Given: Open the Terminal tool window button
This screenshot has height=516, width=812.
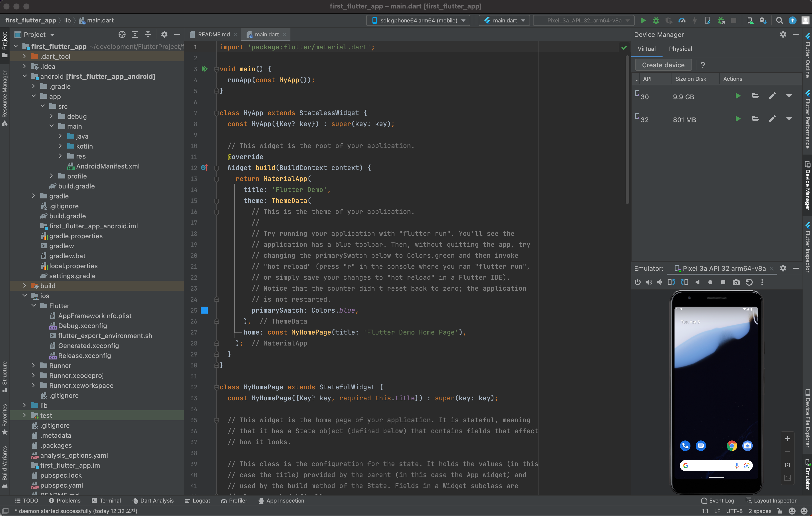Looking at the screenshot, I should click(106, 501).
